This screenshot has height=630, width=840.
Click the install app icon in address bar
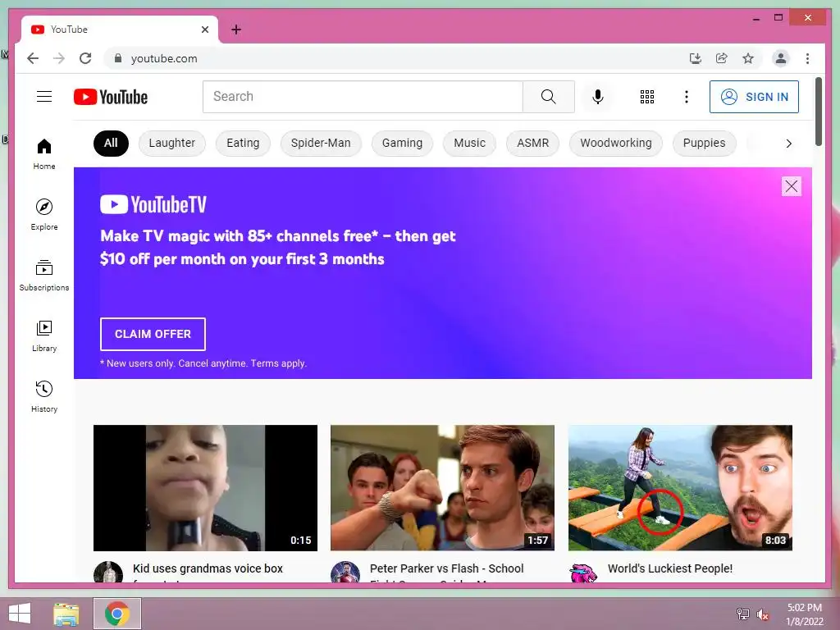[696, 58]
